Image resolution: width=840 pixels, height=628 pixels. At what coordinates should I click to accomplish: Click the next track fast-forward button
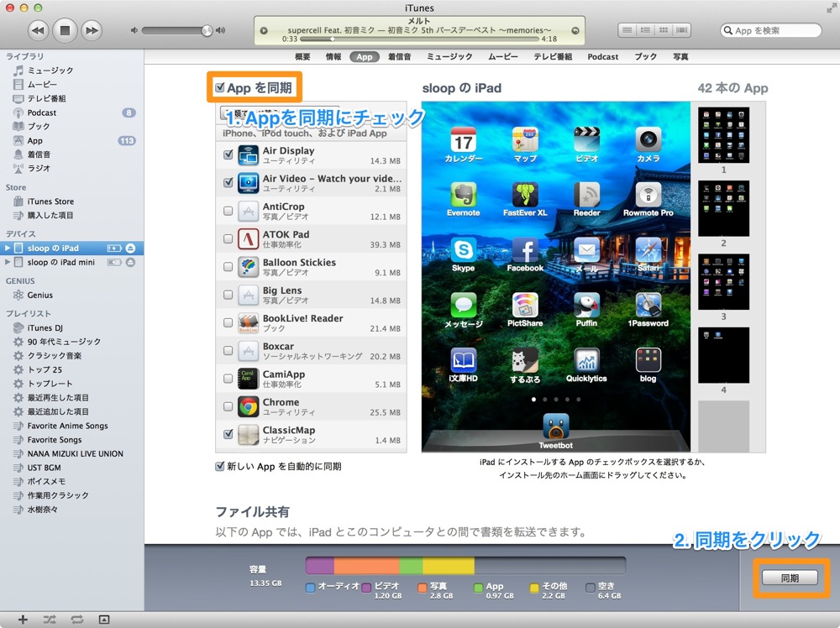coord(92,30)
